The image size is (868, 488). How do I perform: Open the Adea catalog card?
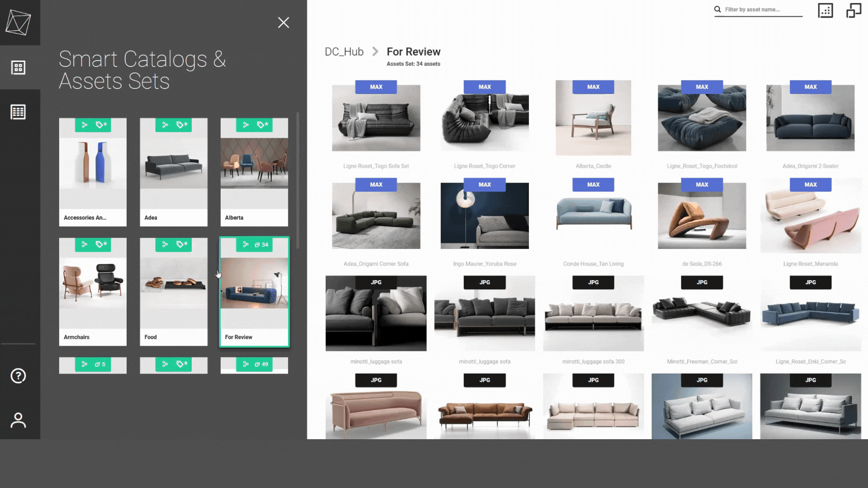point(174,172)
